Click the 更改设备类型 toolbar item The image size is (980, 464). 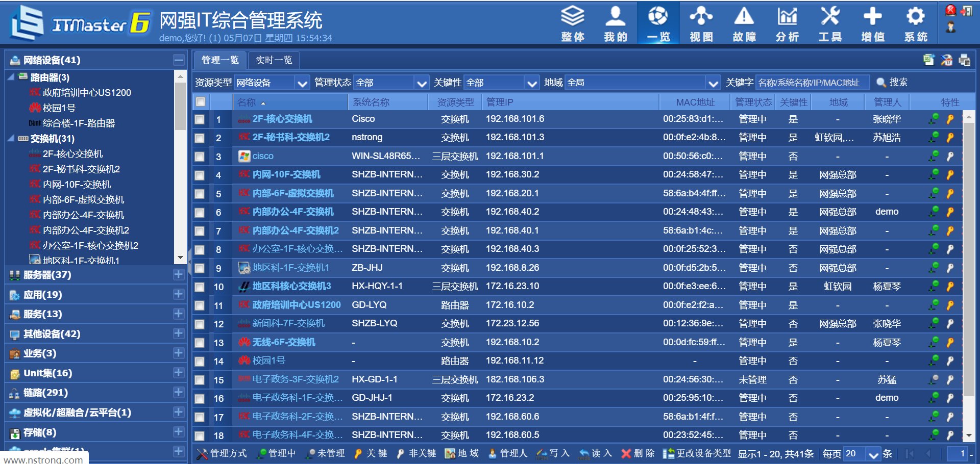[696, 453]
